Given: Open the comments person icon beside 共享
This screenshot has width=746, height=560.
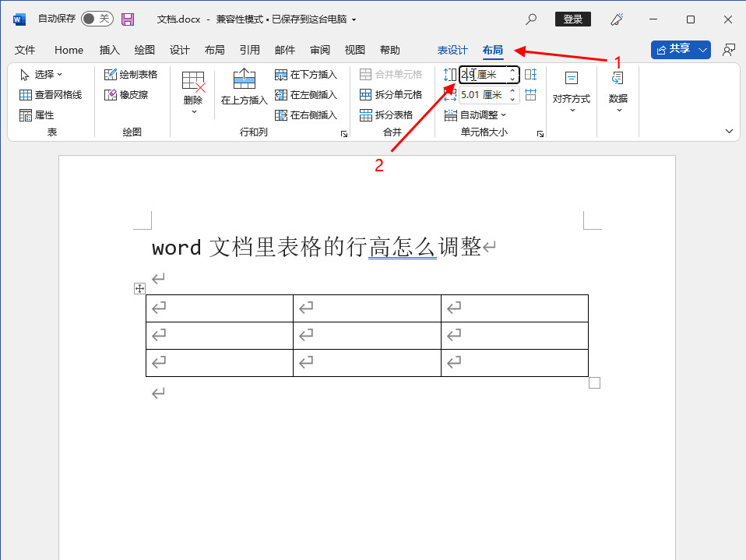Looking at the screenshot, I should pos(728,50).
